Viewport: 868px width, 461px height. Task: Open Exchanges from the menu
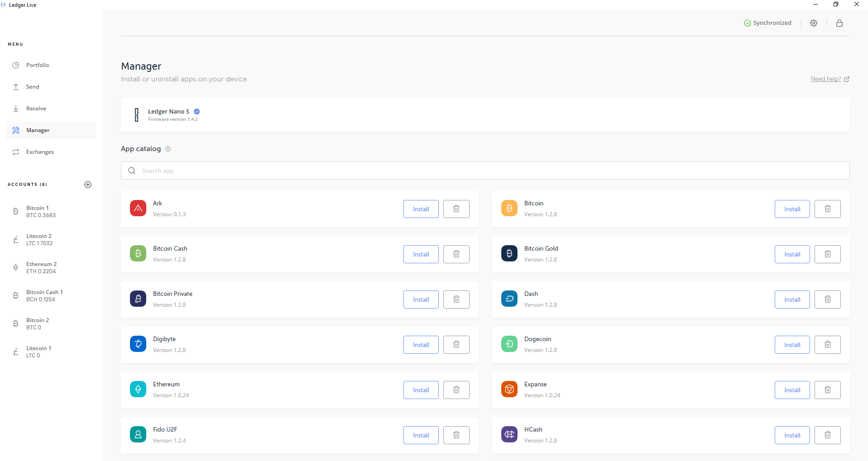(51, 152)
